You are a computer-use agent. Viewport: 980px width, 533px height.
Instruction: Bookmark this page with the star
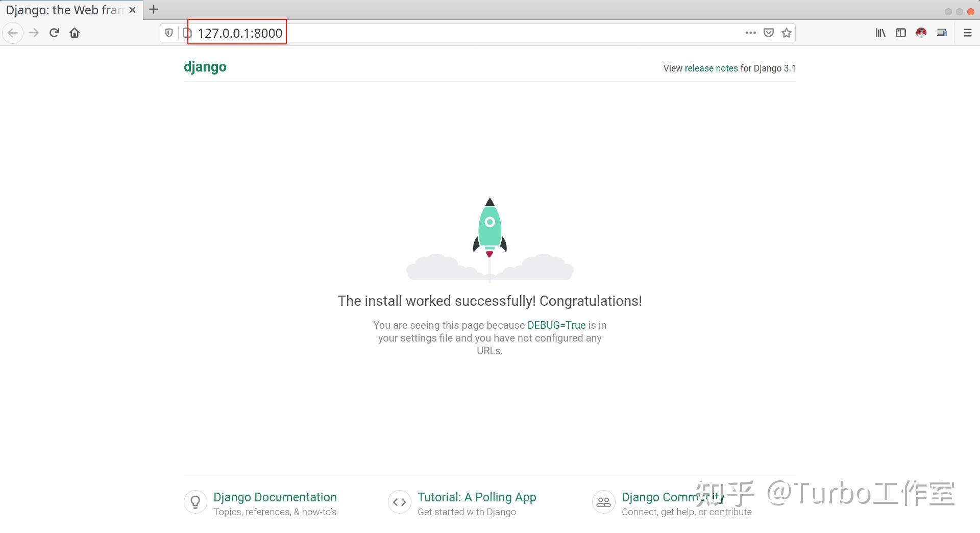coord(787,33)
